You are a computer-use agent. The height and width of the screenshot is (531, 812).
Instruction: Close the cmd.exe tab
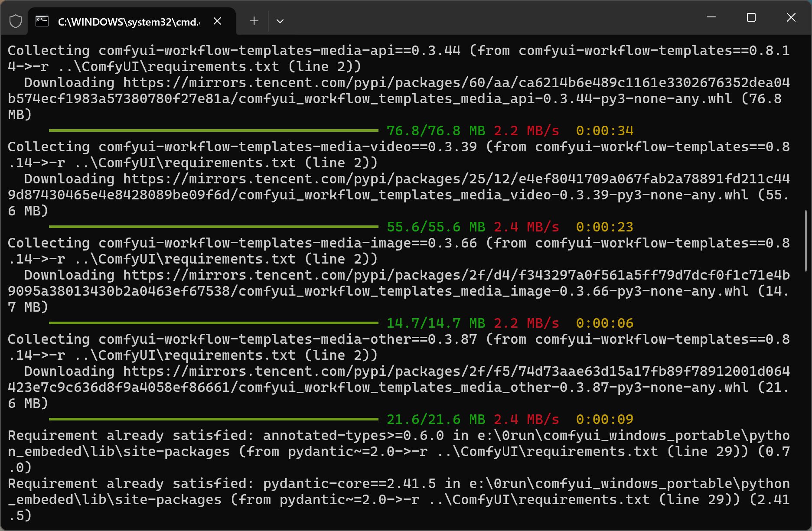coord(218,21)
